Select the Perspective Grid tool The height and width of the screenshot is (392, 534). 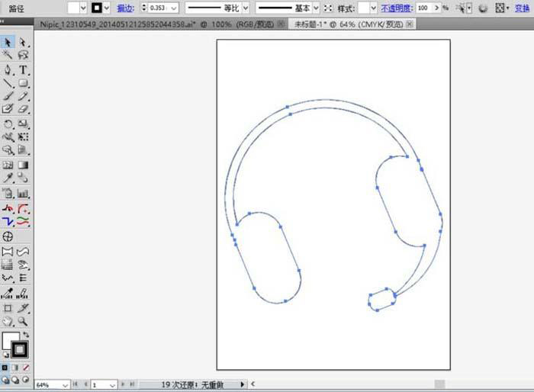pyautogui.click(x=23, y=149)
